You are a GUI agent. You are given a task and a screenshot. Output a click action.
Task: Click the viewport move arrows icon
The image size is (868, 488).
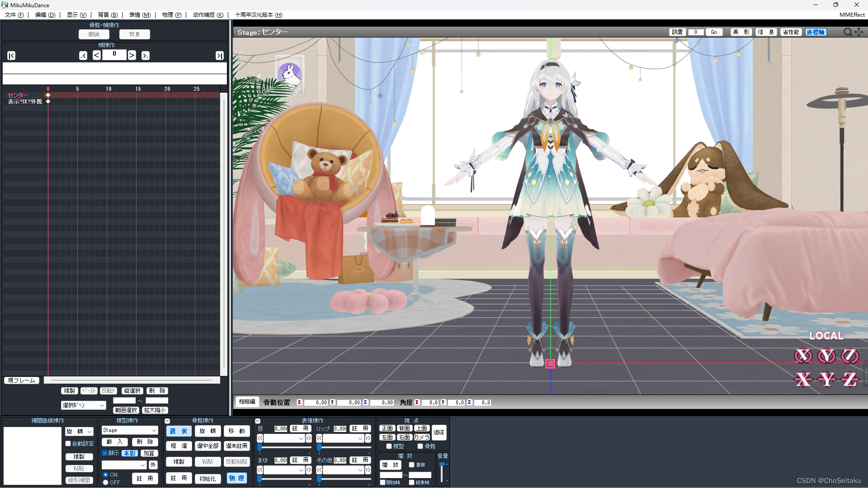pos(859,32)
